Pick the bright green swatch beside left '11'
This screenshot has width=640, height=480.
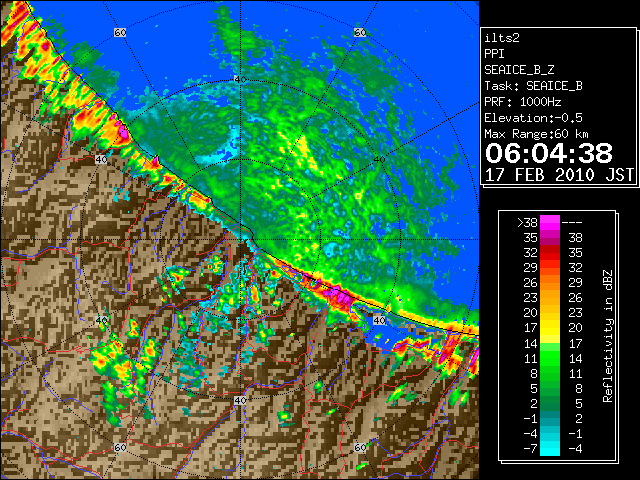[550, 358]
